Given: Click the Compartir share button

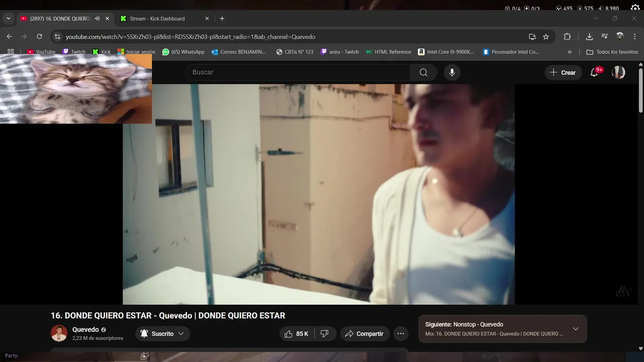Looking at the screenshot, I should coord(364,334).
